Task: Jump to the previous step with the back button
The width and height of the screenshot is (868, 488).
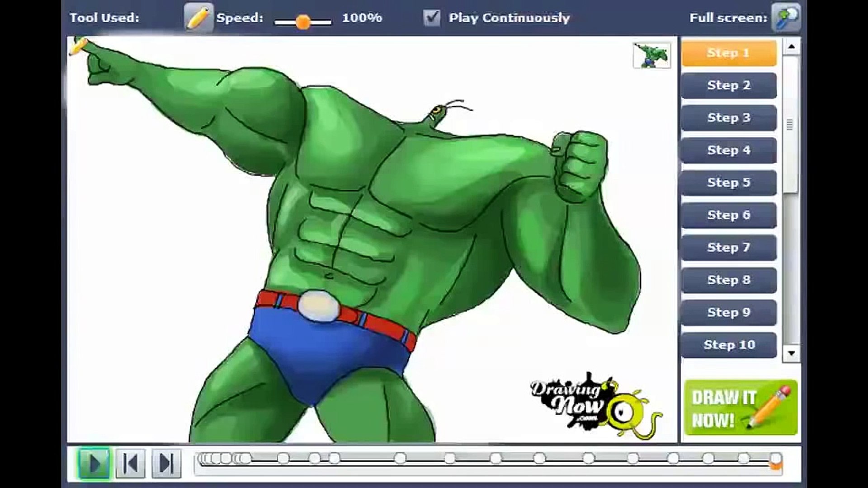Action: (130, 464)
